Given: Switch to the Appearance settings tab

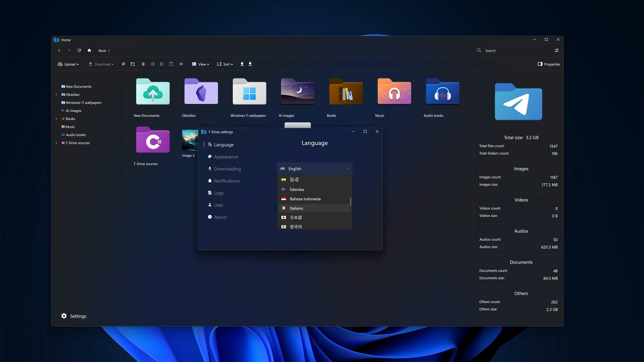Looking at the screenshot, I should click(226, 157).
